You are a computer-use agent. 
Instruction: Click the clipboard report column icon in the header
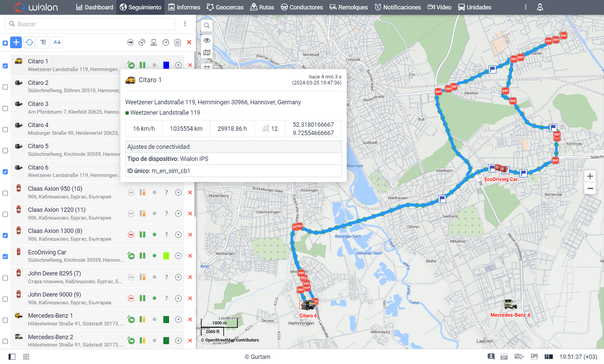tap(177, 42)
